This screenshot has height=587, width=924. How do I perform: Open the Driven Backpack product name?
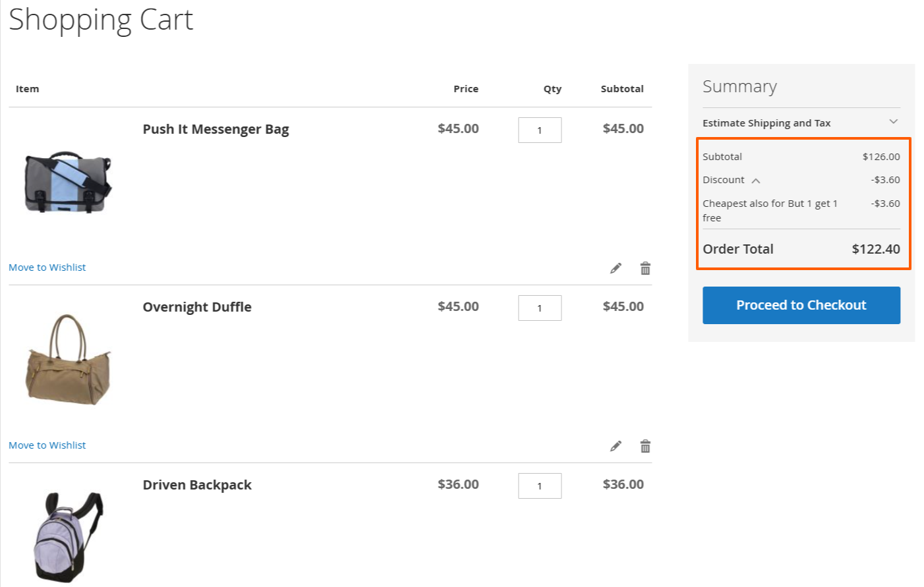[197, 485]
